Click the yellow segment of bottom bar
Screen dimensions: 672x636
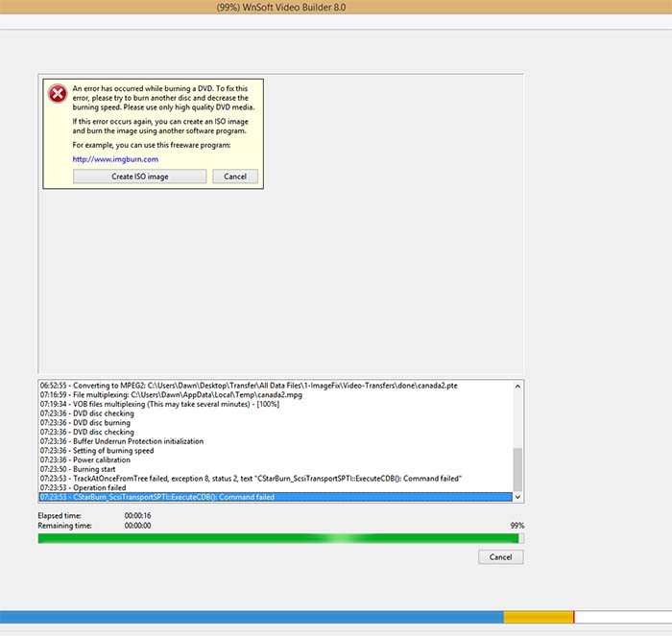(x=539, y=617)
